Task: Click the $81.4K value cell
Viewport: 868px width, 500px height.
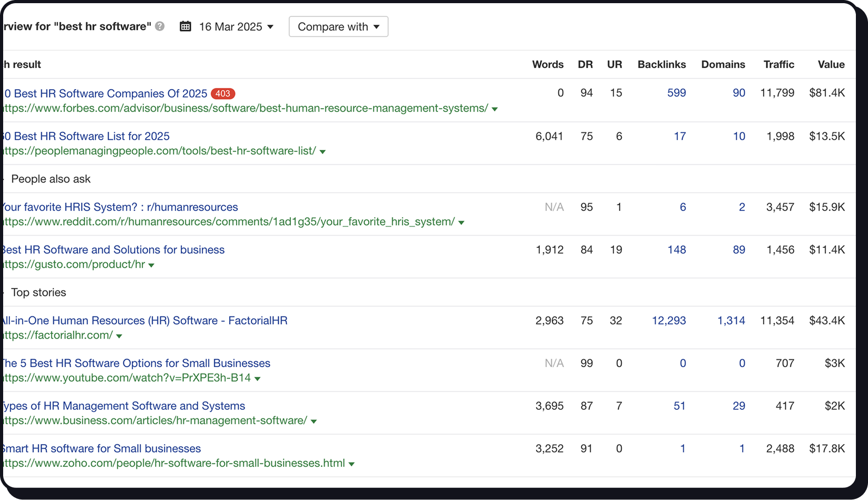Action: pos(827,93)
